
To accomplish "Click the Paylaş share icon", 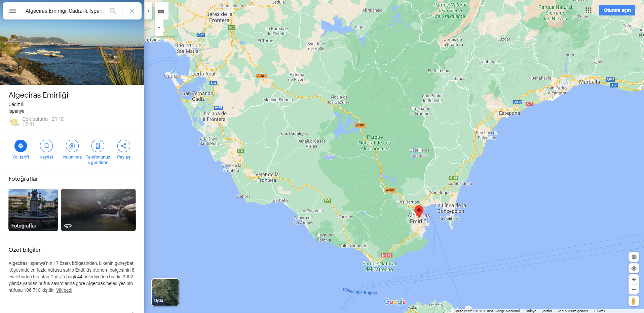I will [123, 146].
